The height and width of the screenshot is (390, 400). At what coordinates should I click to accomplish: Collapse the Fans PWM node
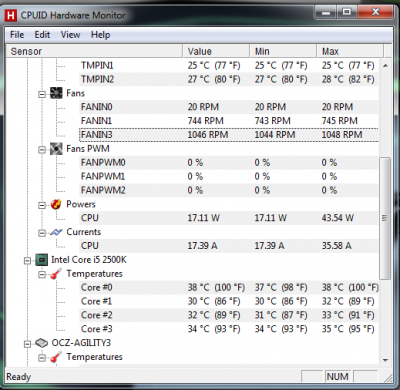pyautogui.click(x=42, y=150)
